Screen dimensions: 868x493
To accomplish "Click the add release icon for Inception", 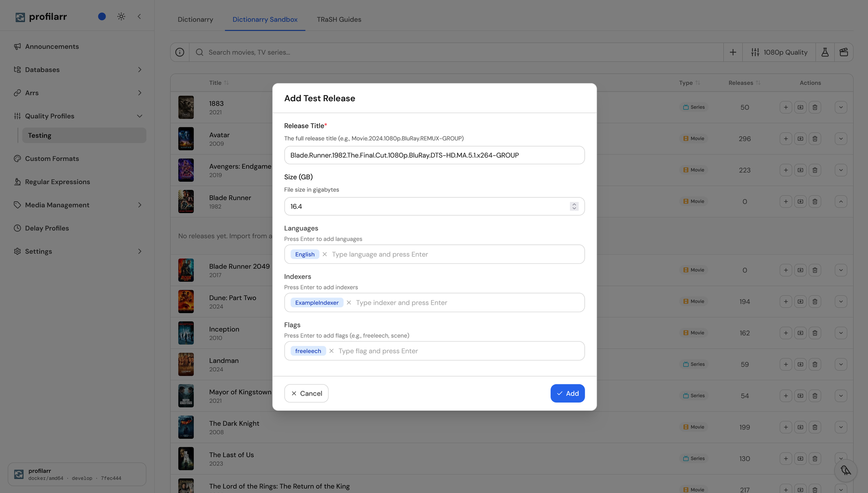I will click(x=785, y=333).
